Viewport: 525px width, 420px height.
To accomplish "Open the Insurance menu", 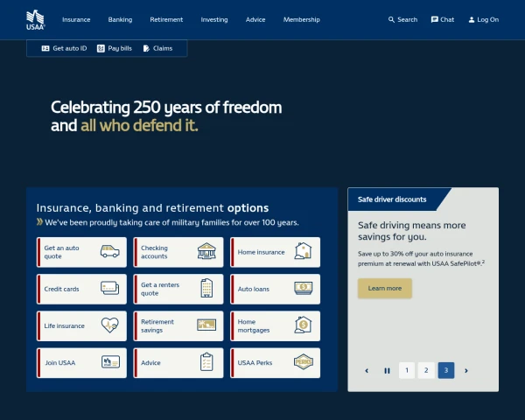I will point(76,20).
